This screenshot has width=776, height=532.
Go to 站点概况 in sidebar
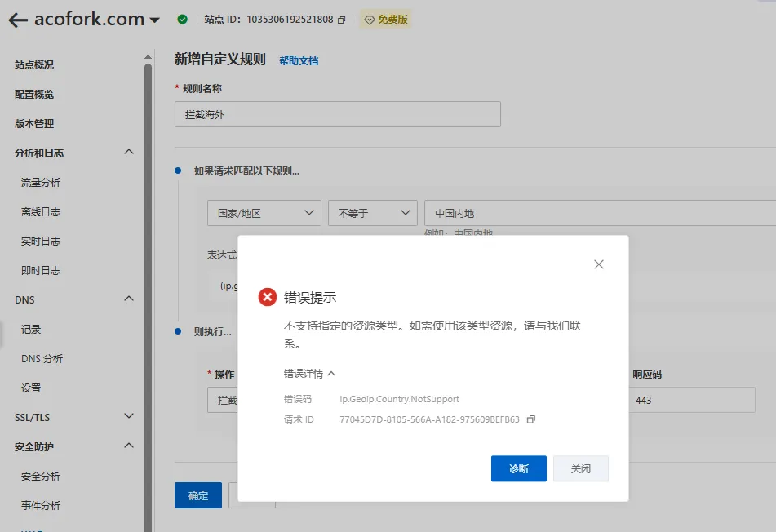(x=34, y=64)
